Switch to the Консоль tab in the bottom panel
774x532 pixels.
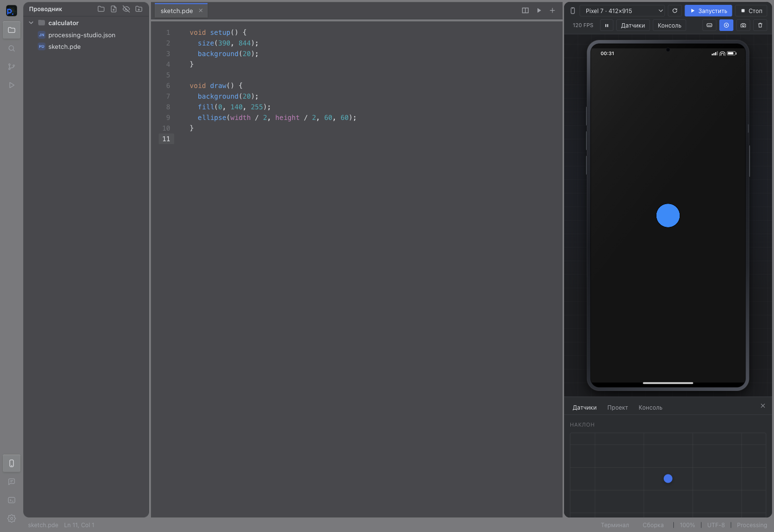tap(650, 408)
